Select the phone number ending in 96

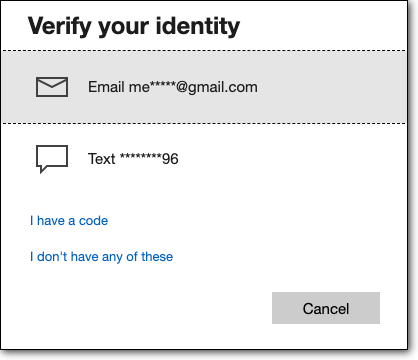[149, 159]
